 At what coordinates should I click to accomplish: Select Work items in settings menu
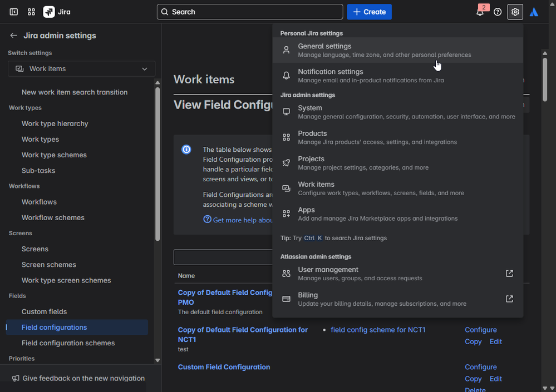point(398,188)
